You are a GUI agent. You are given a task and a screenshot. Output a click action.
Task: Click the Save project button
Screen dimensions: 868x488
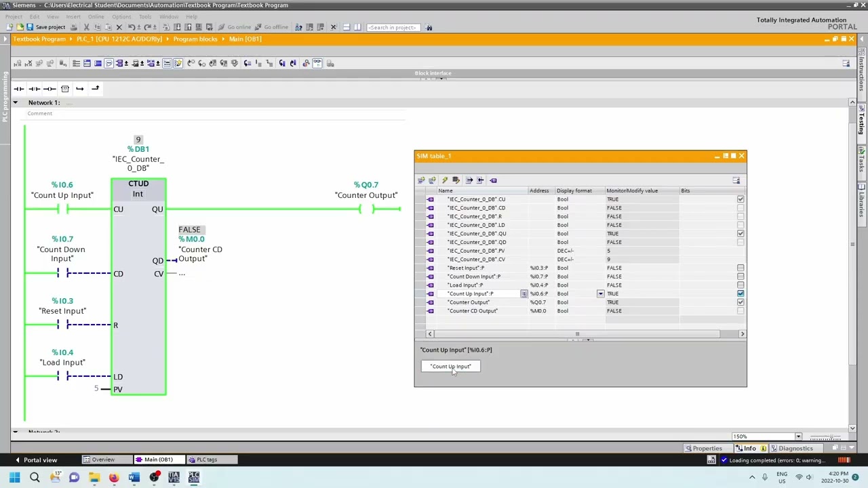point(45,27)
